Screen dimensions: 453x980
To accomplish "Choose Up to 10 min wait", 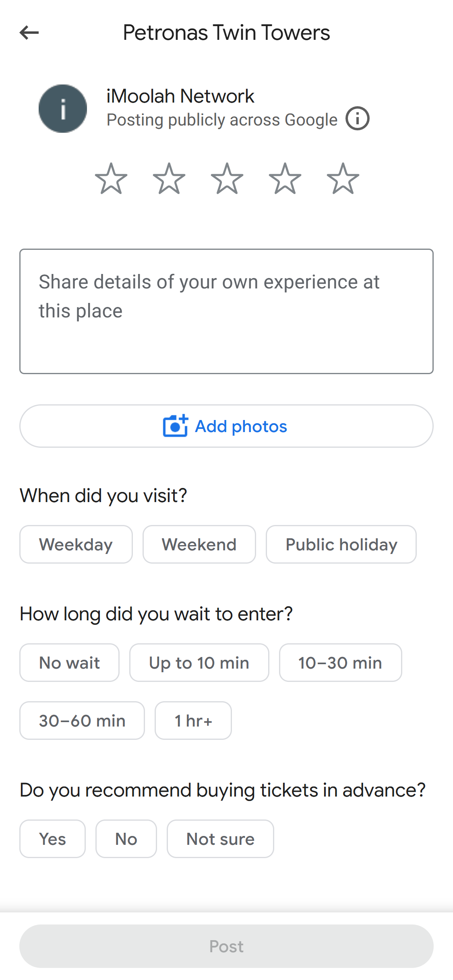I will [x=199, y=663].
